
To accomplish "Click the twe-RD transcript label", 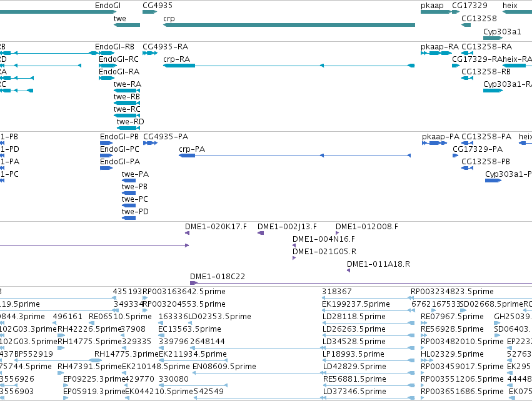I will click(x=130, y=122).
